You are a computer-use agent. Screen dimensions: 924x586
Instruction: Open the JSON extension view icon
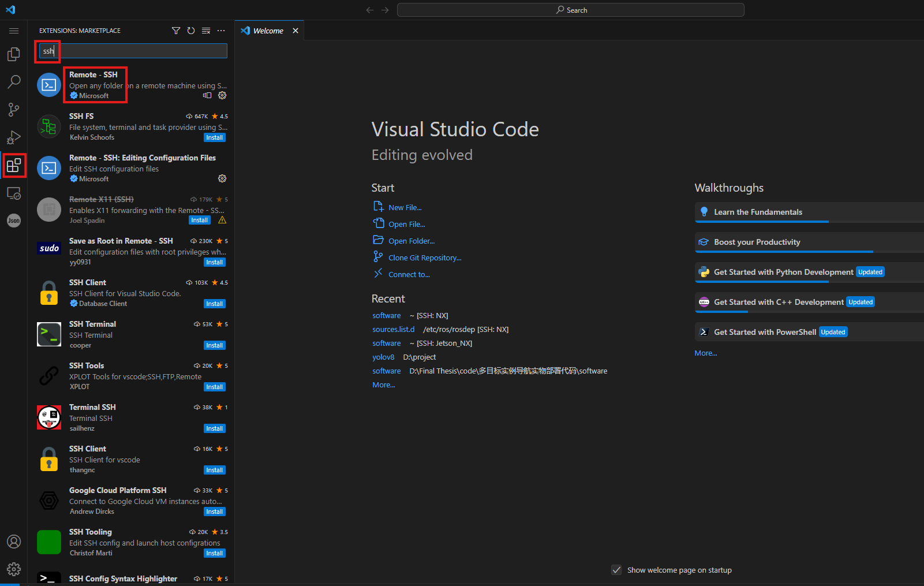(14, 221)
